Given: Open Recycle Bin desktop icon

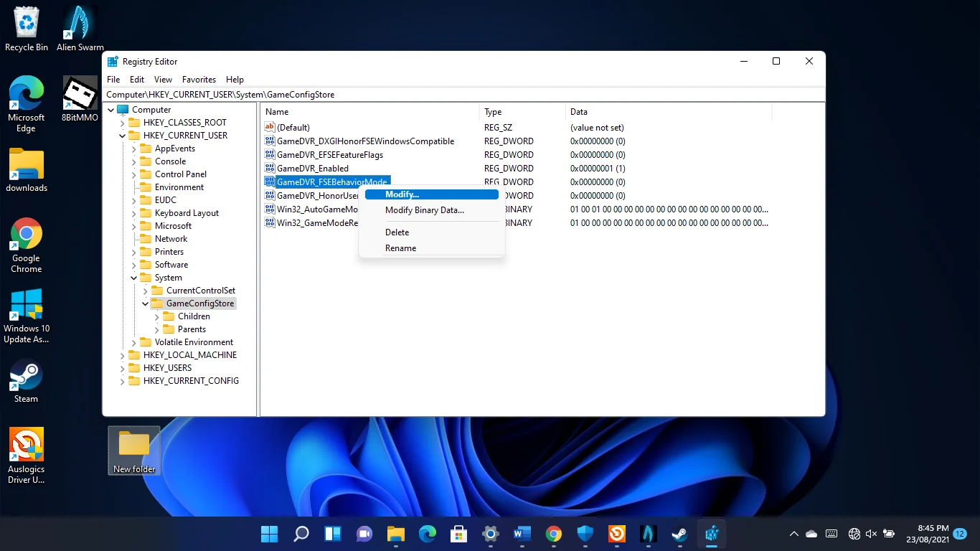Looking at the screenshot, I should click(x=27, y=29).
